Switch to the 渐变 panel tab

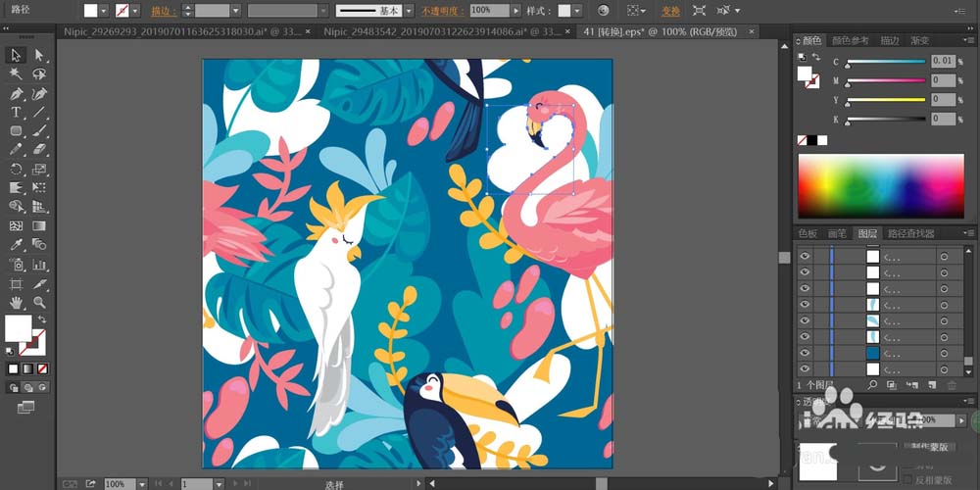click(x=919, y=40)
